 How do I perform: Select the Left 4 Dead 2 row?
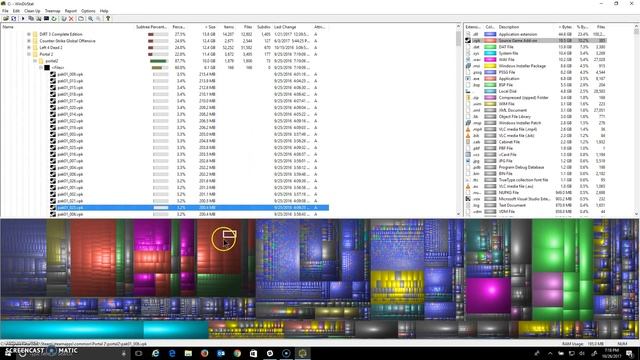pos(164,47)
